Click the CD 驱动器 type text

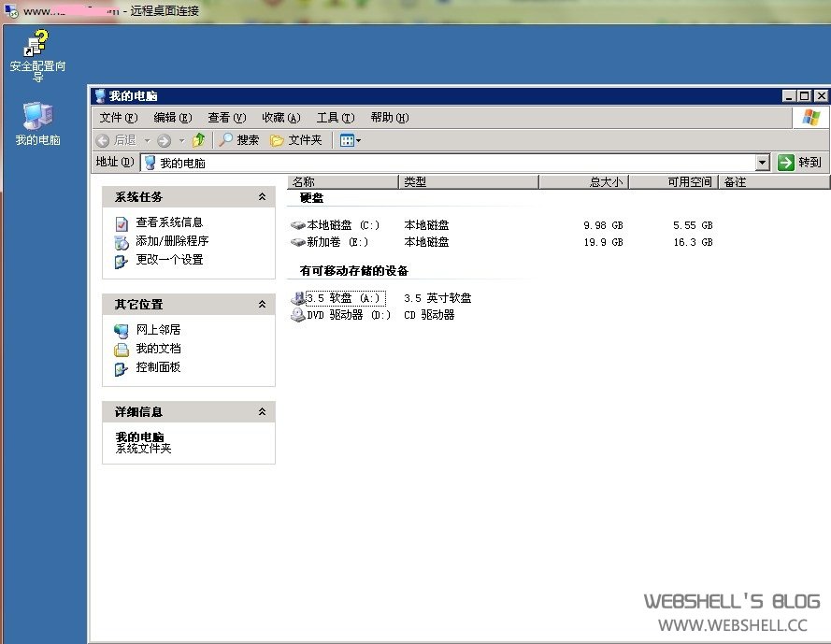[429, 315]
